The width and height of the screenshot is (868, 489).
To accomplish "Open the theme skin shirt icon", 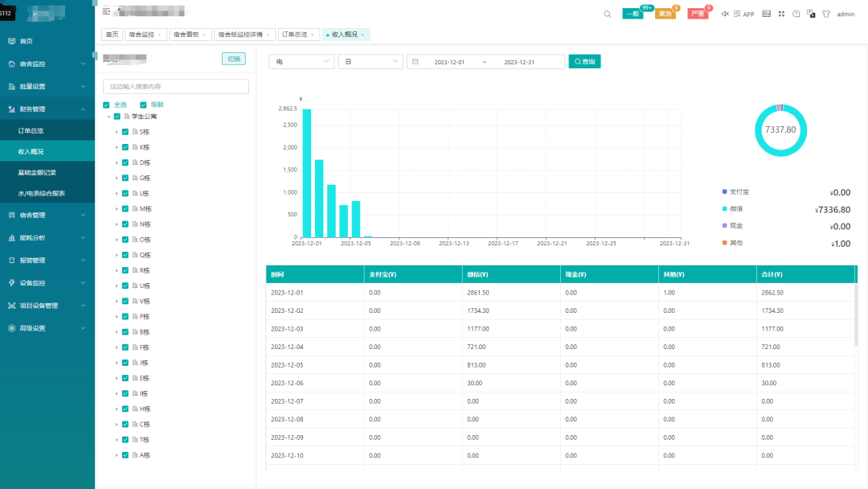I will tap(826, 14).
